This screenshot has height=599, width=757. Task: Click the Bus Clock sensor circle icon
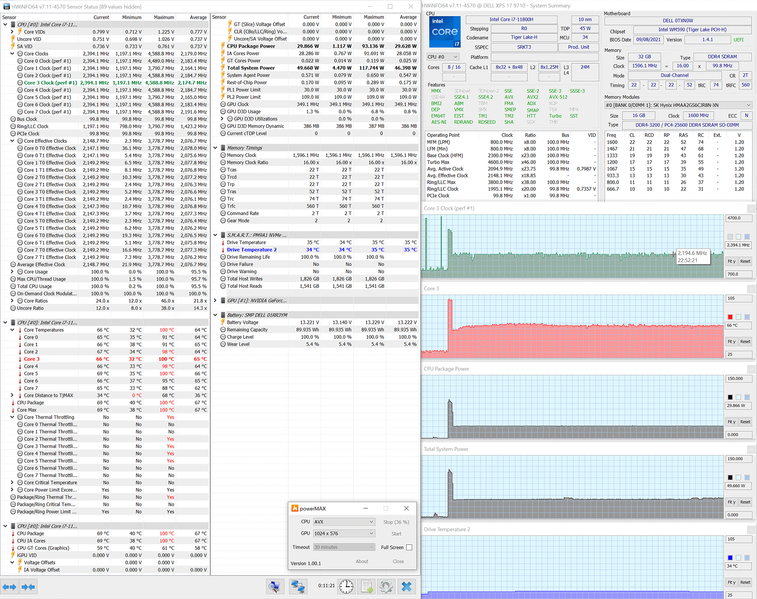pyautogui.click(x=13, y=119)
